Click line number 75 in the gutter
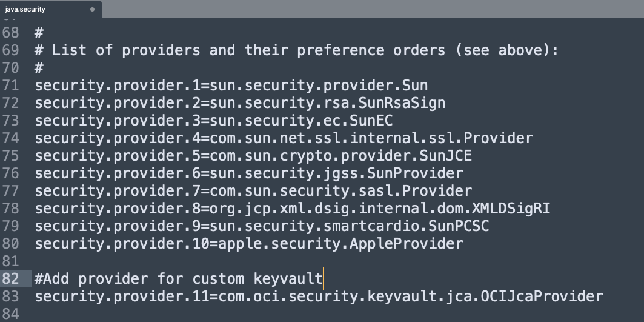 coord(11,156)
